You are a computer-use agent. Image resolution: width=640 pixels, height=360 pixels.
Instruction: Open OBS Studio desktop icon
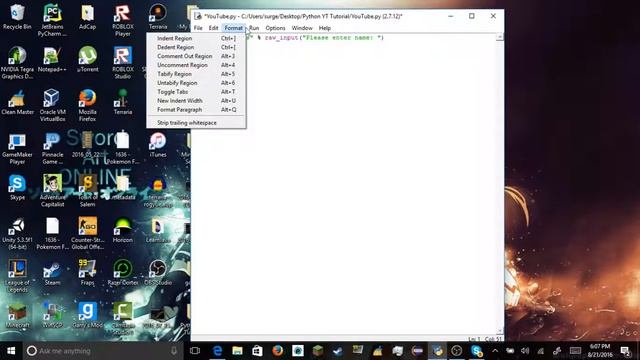pyautogui.click(x=158, y=273)
